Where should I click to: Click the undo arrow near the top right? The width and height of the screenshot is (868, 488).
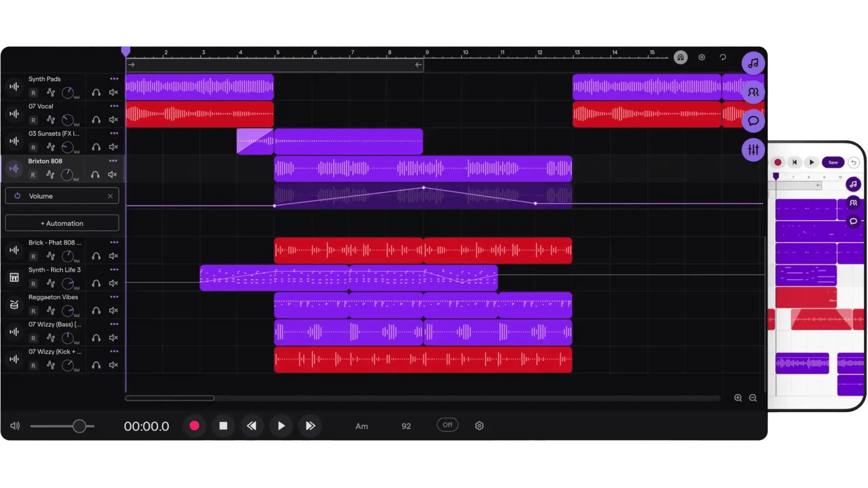point(723,57)
